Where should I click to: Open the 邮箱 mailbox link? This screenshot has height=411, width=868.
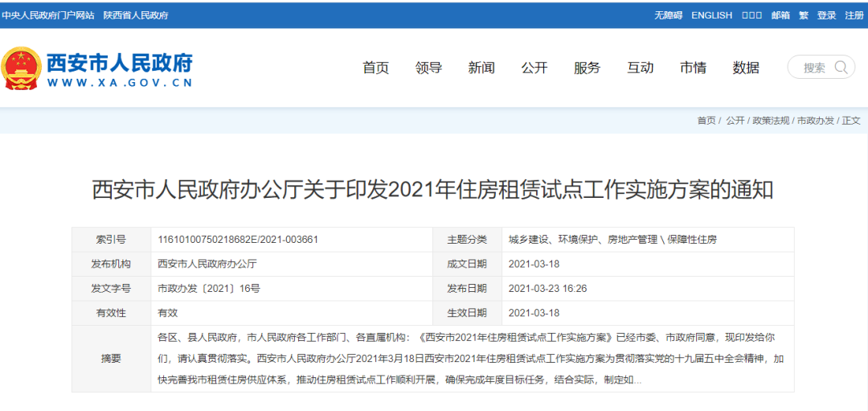click(x=780, y=15)
